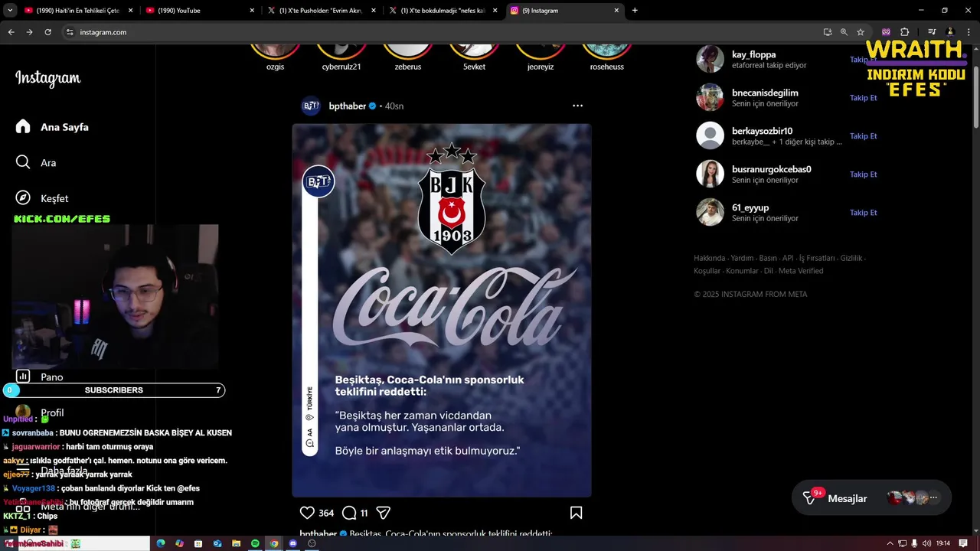Follow berkaysozbir10 with Takip Et
980x551 pixels.
click(863, 136)
